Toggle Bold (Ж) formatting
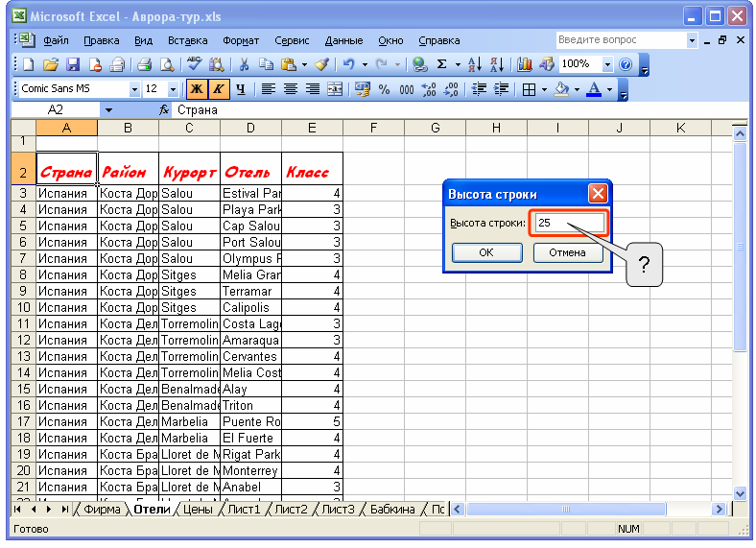The height and width of the screenshot is (548, 756). 197,89
